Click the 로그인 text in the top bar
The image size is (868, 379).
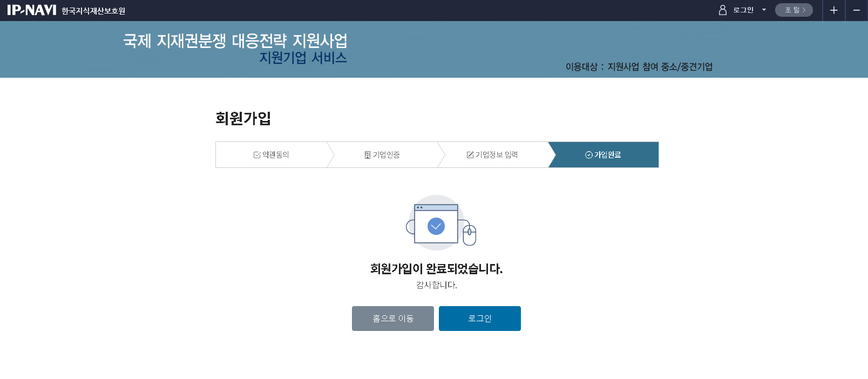tap(743, 10)
